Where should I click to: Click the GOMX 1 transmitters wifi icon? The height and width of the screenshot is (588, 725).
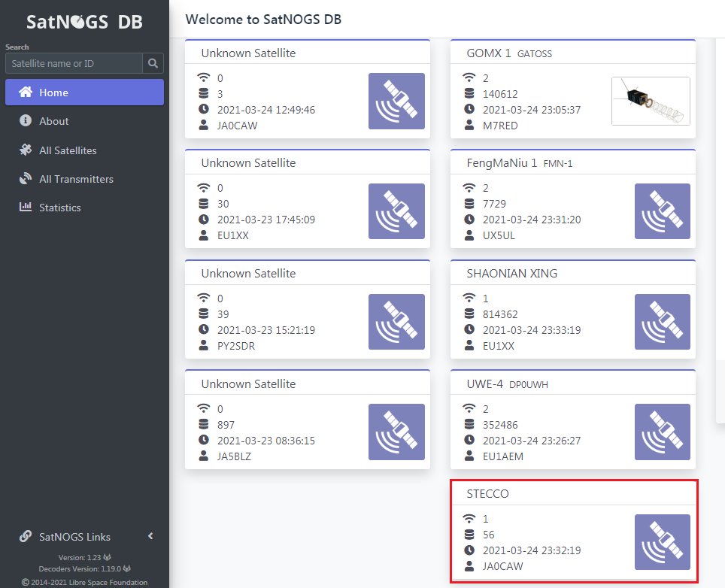click(469, 77)
